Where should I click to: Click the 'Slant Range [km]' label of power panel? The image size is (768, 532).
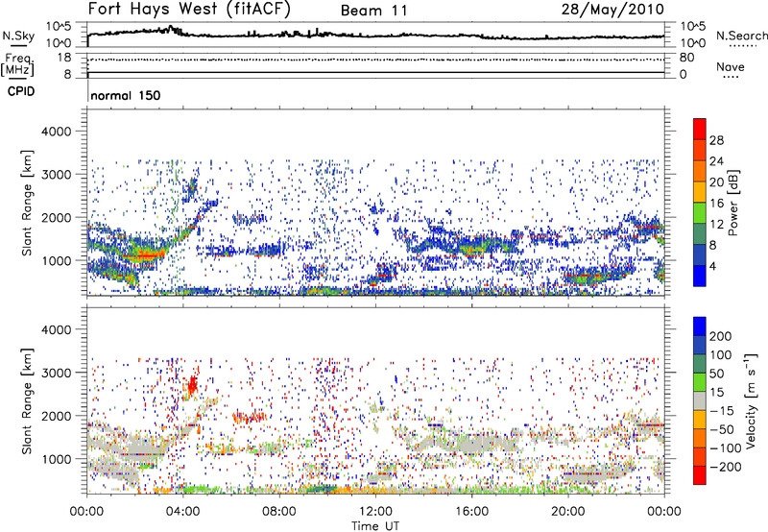click(x=27, y=203)
